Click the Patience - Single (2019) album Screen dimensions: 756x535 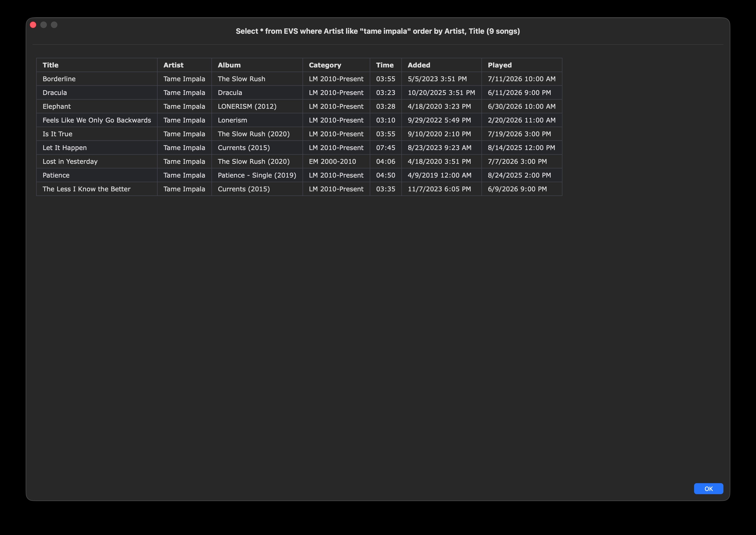coord(257,175)
